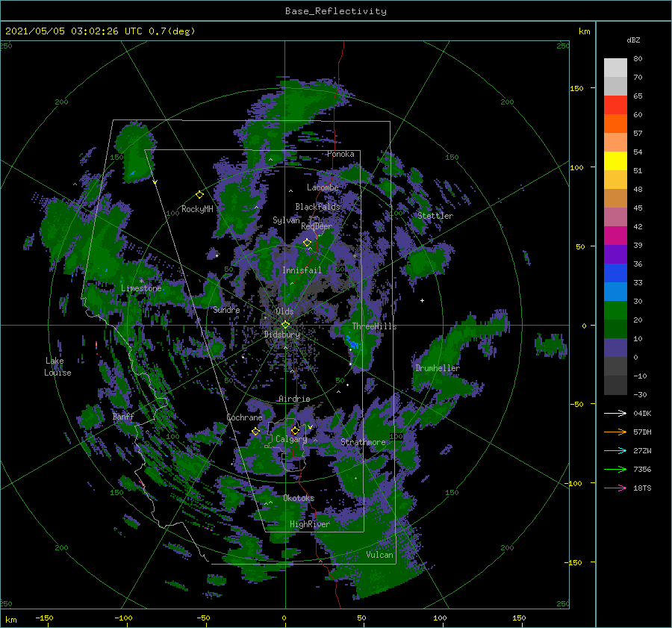This screenshot has height=628, width=672.
Task: Click the magenta 18TS arrow in legend
Action: coord(615,488)
